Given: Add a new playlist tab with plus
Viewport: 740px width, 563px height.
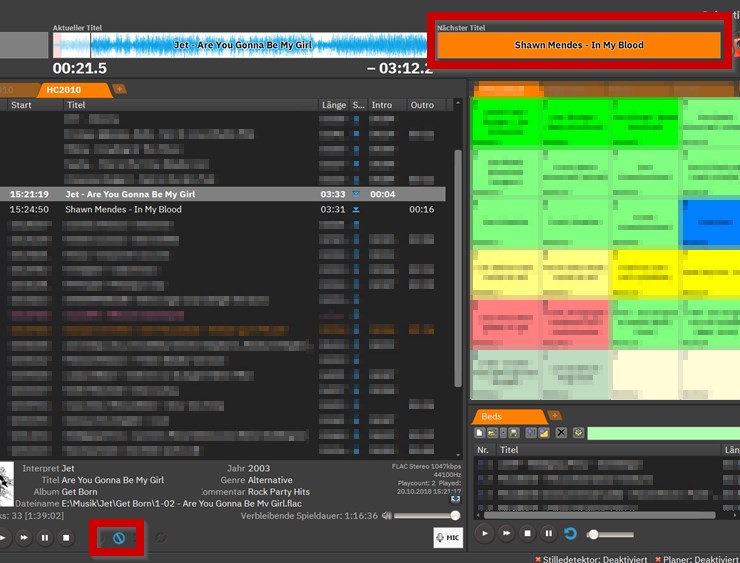Looking at the screenshot, I should click(119, 89).
